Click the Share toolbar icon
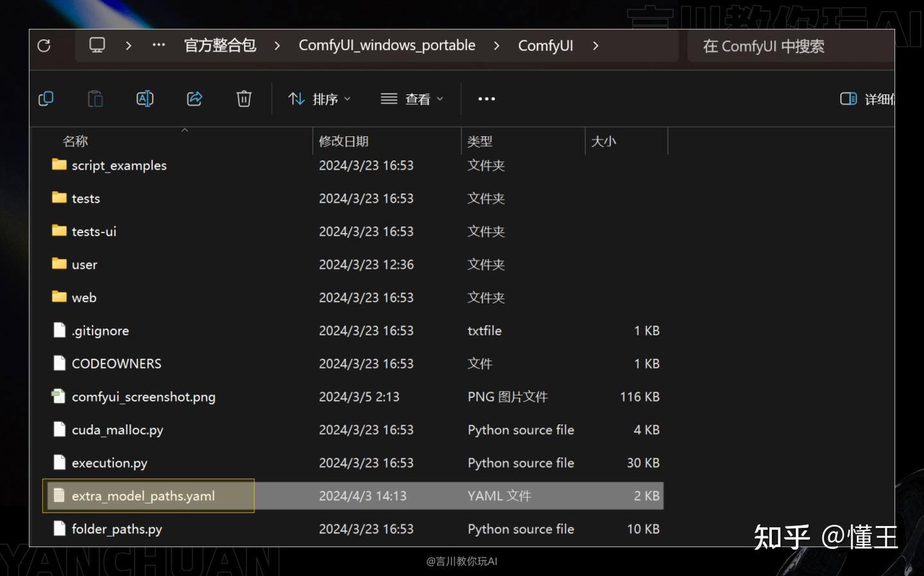Viewport: 924px width, 576px height. point(194,99)
